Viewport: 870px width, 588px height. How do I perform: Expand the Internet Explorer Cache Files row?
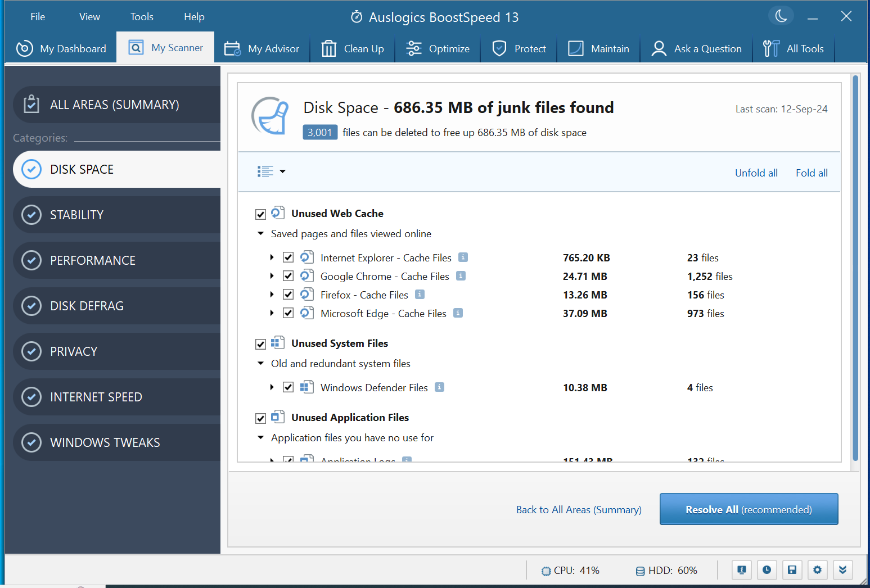click(272, 257)
